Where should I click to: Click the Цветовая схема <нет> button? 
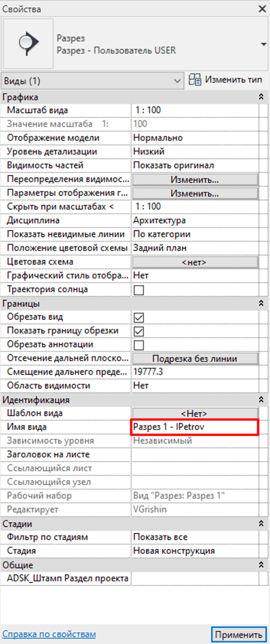[x=195, y=262]
